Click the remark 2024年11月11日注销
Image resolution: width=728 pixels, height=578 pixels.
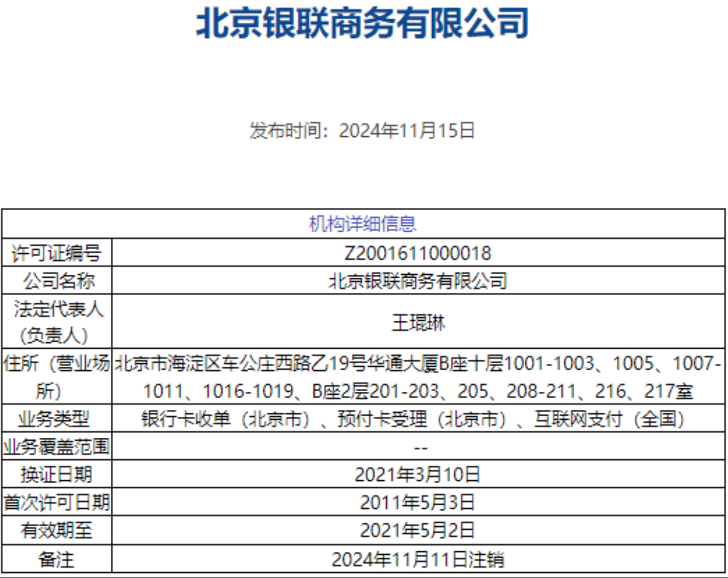coord(418,559)
